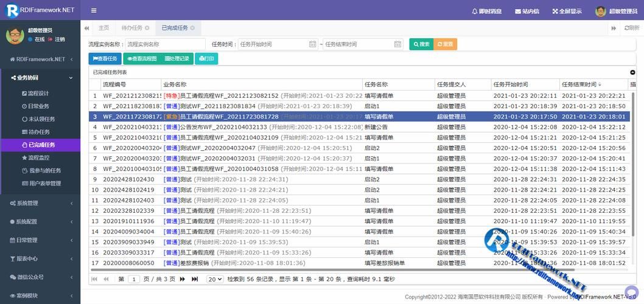Click the 业务名称 column header
The width and height of the screenshot is (644, 304).
click(x=262, y=85)
